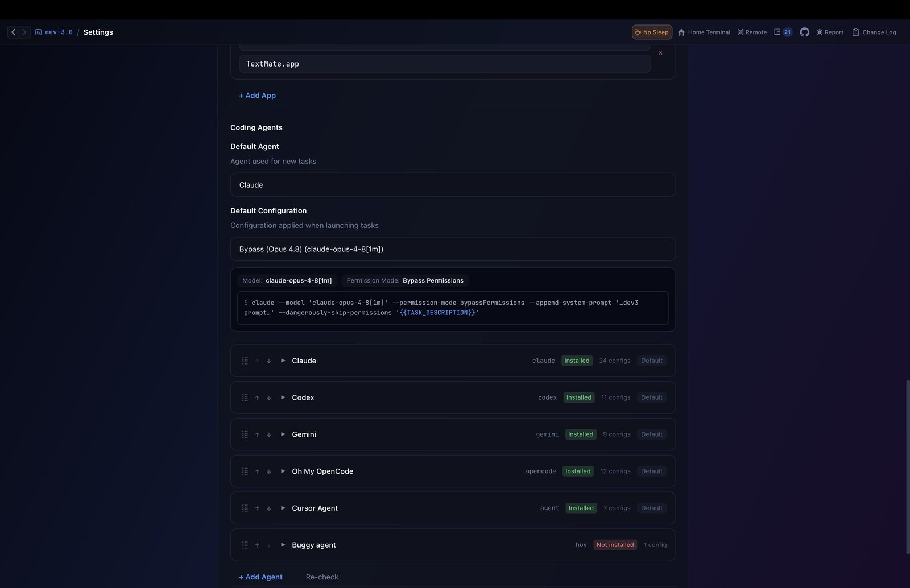Viewport: 910px width, 588px height.
Task: Grab the drag handle for Cursor Agent
Action: tap(245, 508)
